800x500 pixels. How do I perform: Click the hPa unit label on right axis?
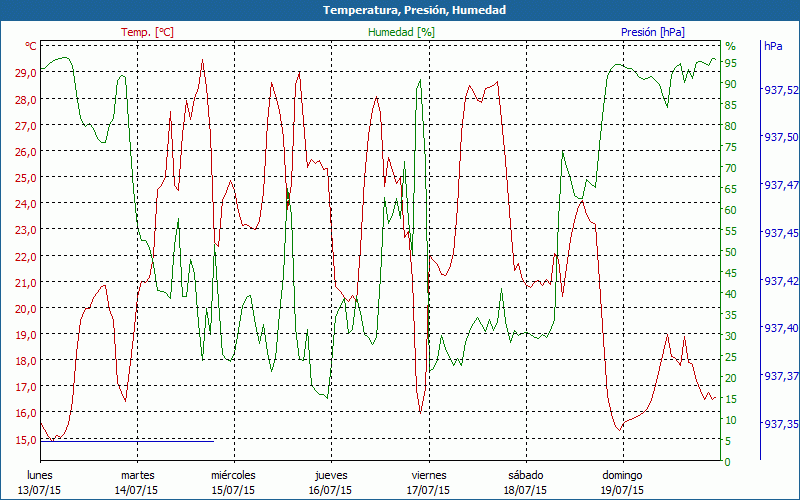(773, 46)
